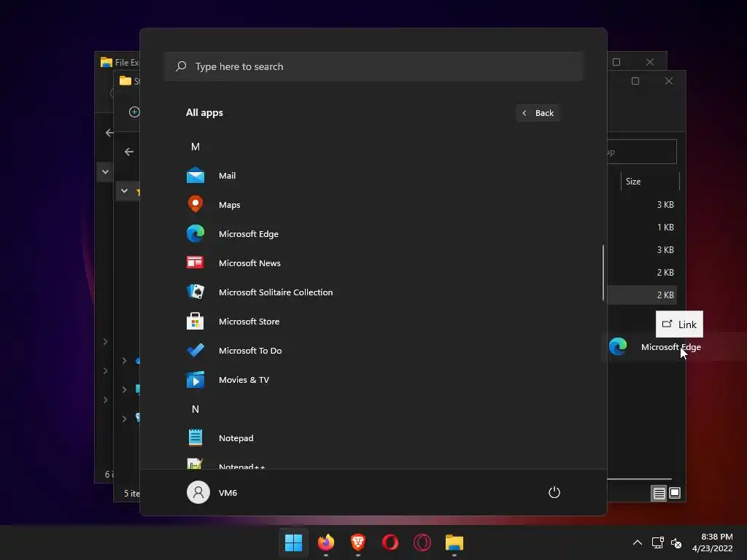This screenshot has width=747, height=560.
Task: Open File Explorer from the taskbar
Action: [454, 542]
